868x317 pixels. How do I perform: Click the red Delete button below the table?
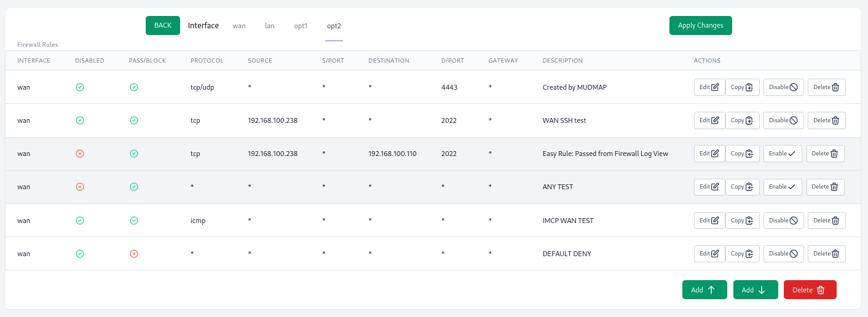(x=810, y=290)
